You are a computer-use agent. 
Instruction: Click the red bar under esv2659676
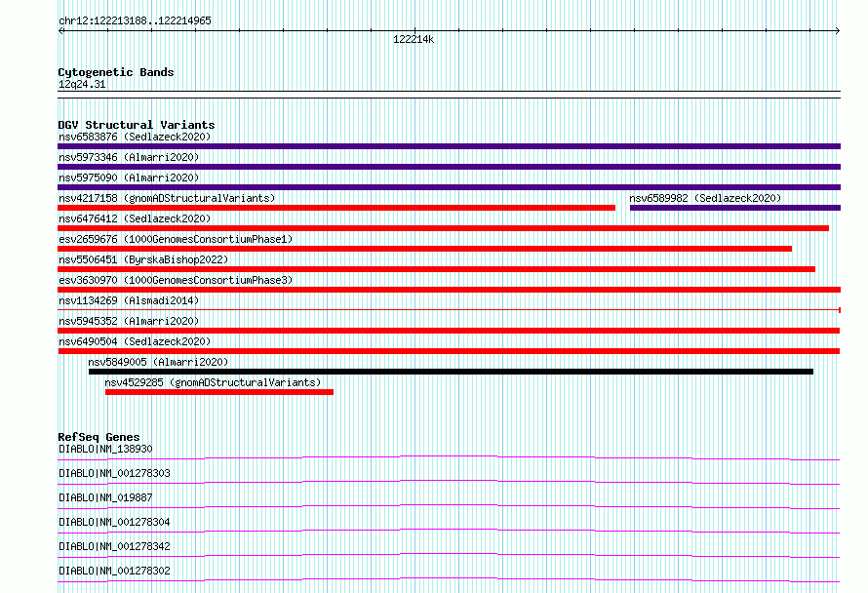(424, 249)
